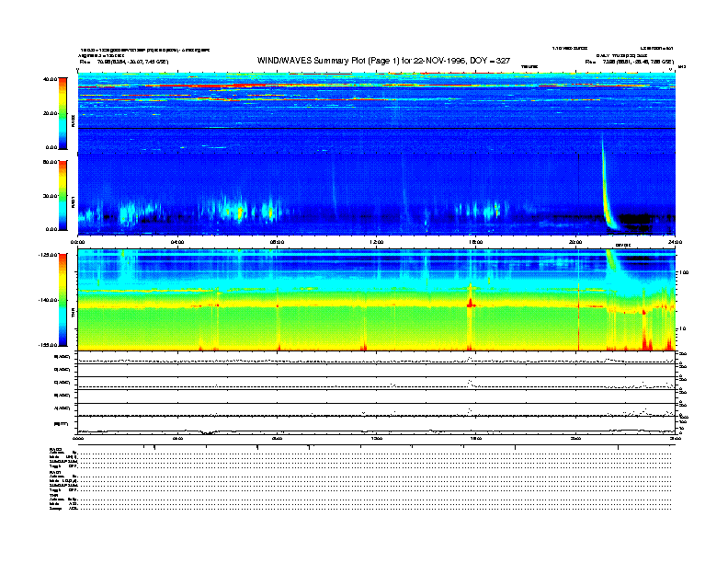
Task: Click the black horizontal line across RAD2 spectrogram
Action: click(x=377, y=128)
